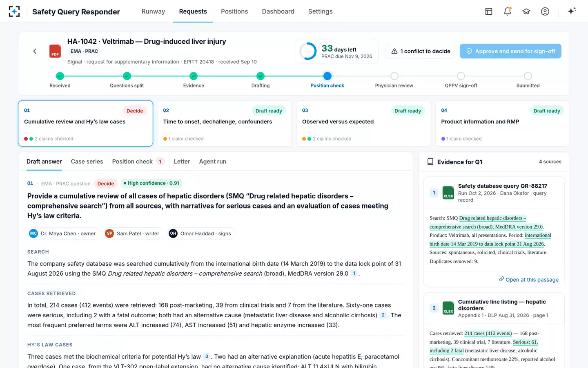Image resolution: width=588 pixels, height=368 pixels.
Task: Switch to the Letter tab
Action: (182, 162)
